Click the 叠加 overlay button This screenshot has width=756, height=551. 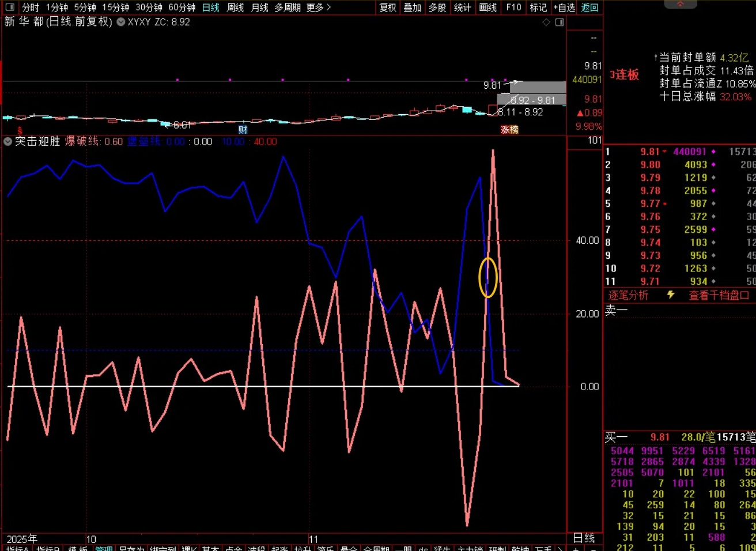coord(413,7)
